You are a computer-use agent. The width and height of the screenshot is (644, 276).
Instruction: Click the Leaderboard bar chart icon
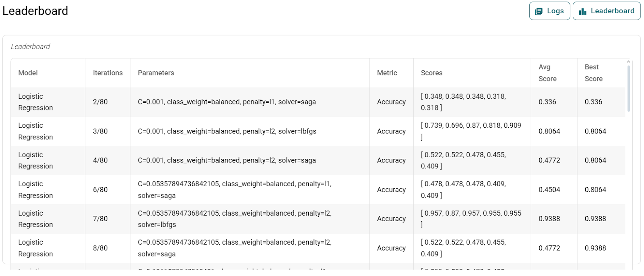click(582, 11)
